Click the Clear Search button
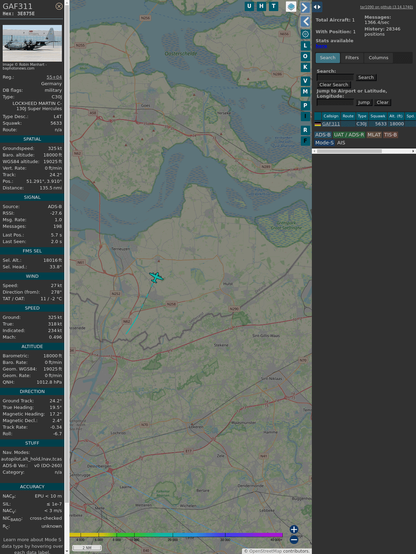This screenshot has height=554, width=416. [334, 85]
